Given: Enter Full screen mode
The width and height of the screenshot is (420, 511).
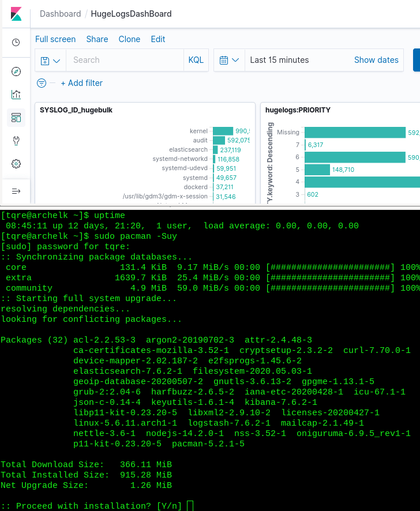Looking at the screenshot, I should [x=55, y=39].
